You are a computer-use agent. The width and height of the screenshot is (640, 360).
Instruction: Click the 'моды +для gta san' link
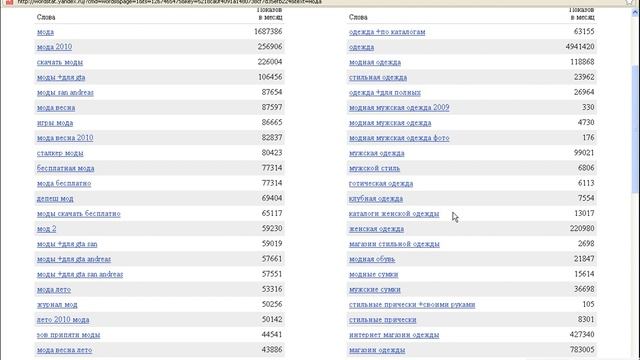pos(67,244)
